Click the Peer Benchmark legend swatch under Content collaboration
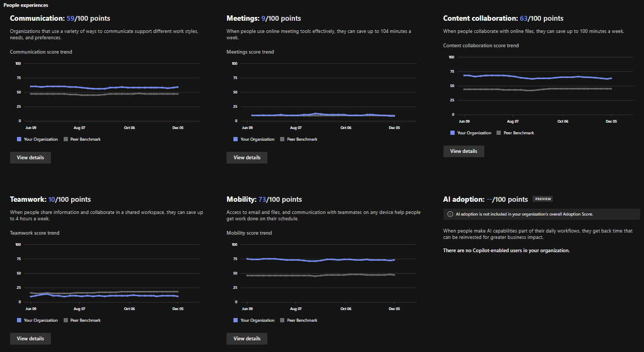The height and width of the screenshot is (352, 644). 498,132
